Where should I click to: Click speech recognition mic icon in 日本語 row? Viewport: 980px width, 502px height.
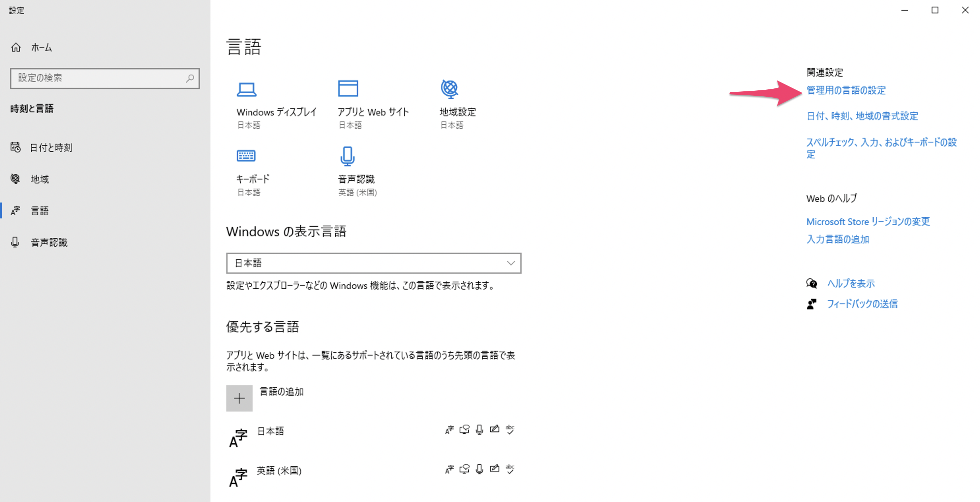[x=479, y=430]
